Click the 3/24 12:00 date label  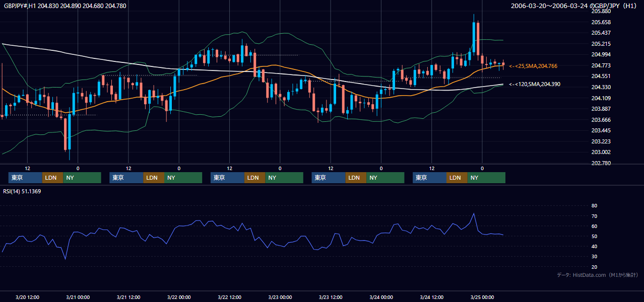432,297
